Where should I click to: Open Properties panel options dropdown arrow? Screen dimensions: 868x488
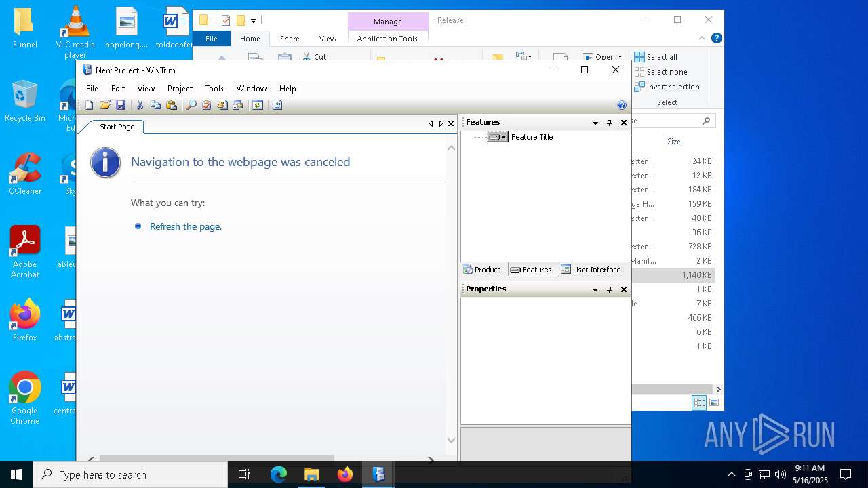tap(595, 289)
